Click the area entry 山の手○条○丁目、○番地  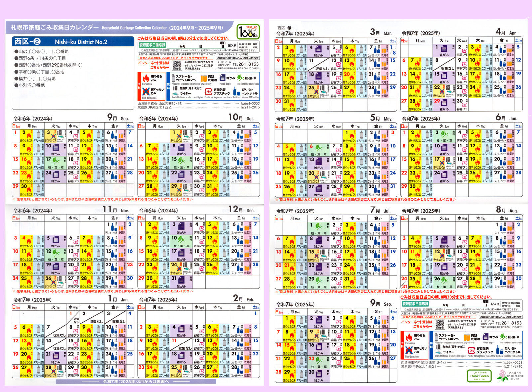point(42,52)
